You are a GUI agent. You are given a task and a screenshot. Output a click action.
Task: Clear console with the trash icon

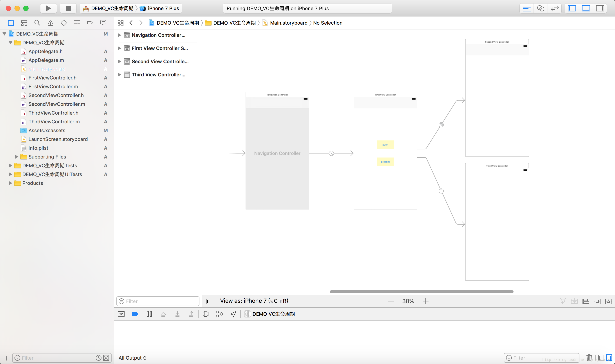point(589,358)
